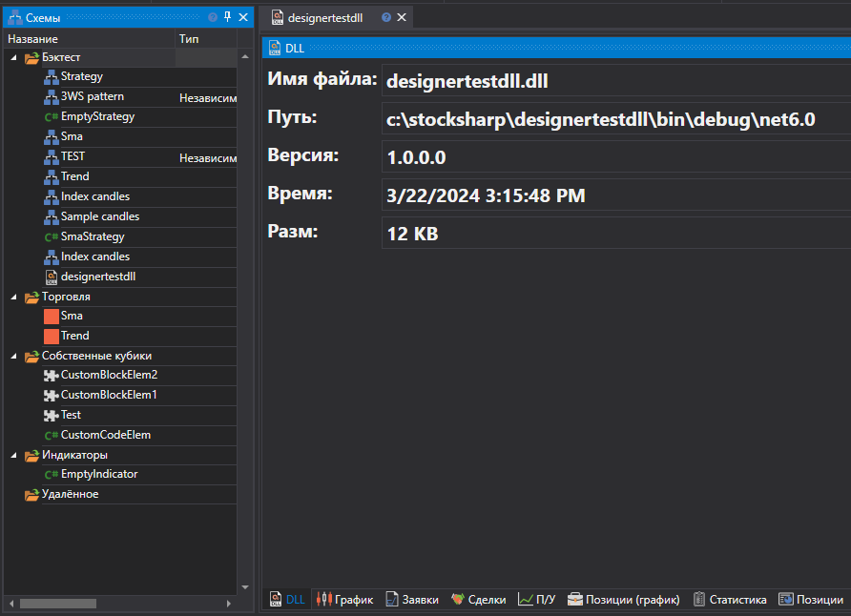The height and width of the screenshot is (616, 851).
Task: Click the folder icon for Торговля
Action: (32, 298)
